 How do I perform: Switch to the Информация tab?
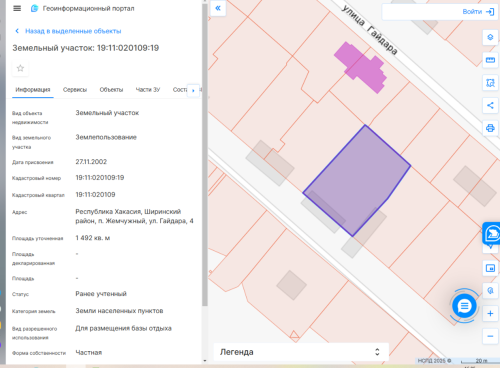[33, 90]
